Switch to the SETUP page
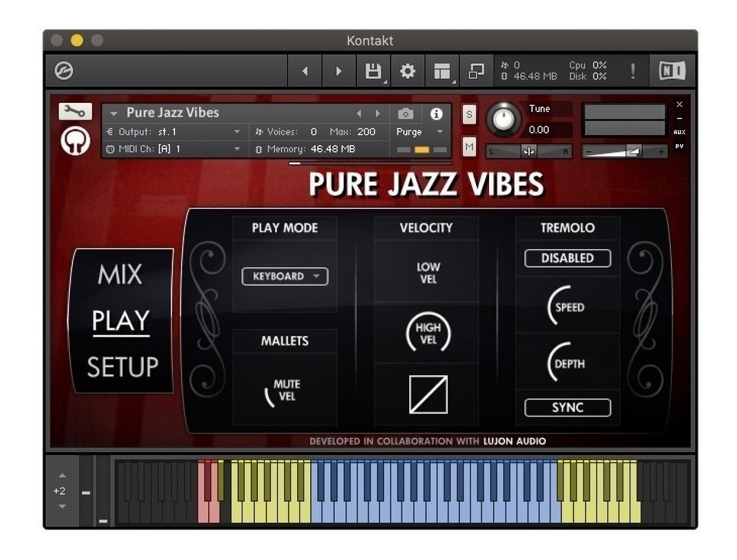 click(x=122, y=367)
